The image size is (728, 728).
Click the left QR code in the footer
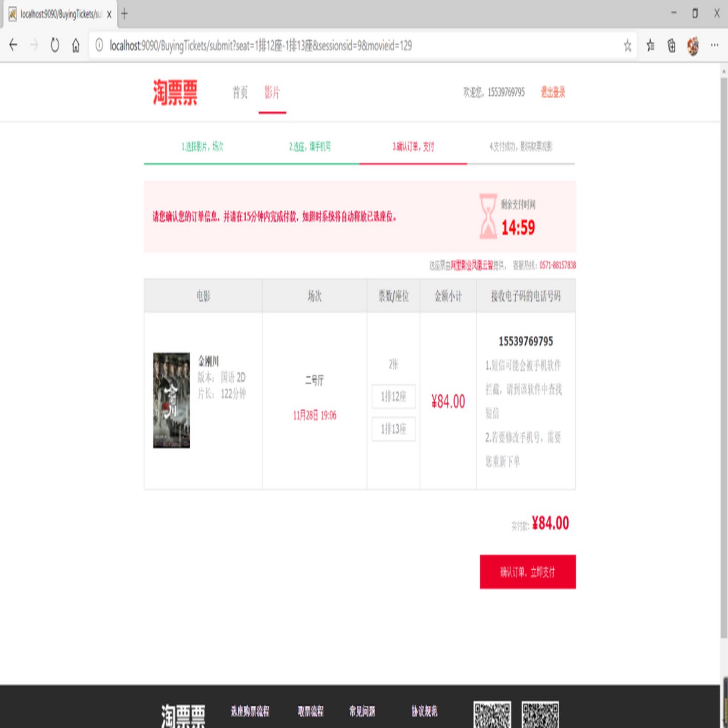[x=492, y=714]
